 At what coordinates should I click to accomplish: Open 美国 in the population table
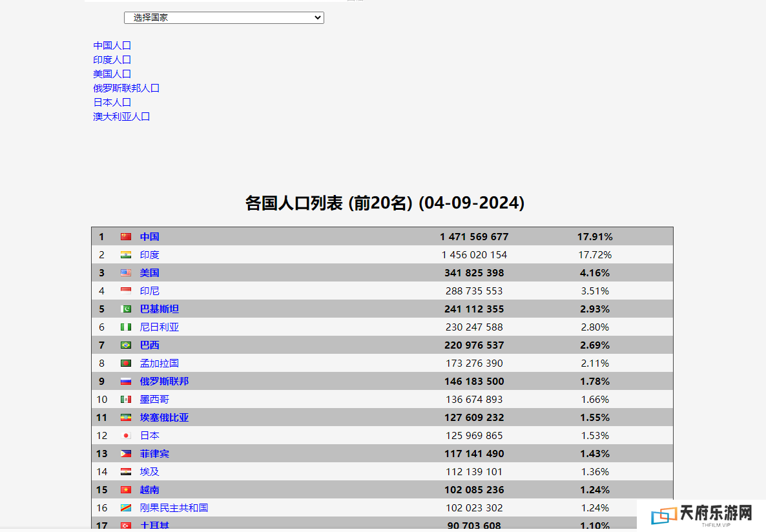coord(149,272)
